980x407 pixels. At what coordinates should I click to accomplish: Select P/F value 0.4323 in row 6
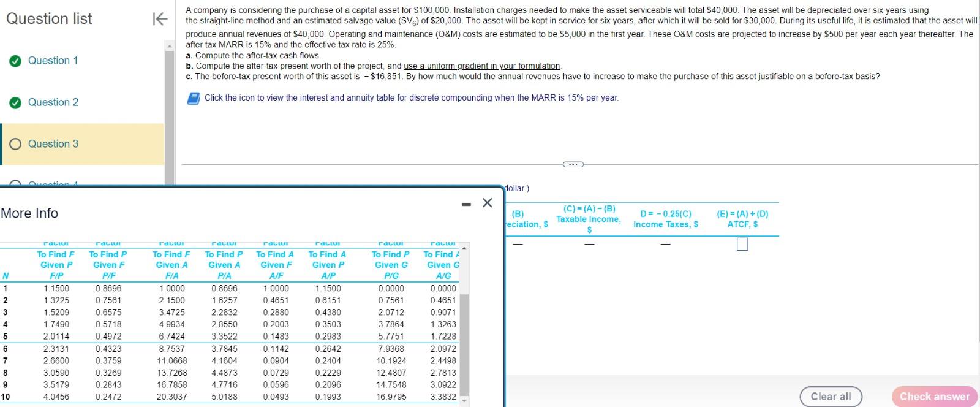pos(108,349)
